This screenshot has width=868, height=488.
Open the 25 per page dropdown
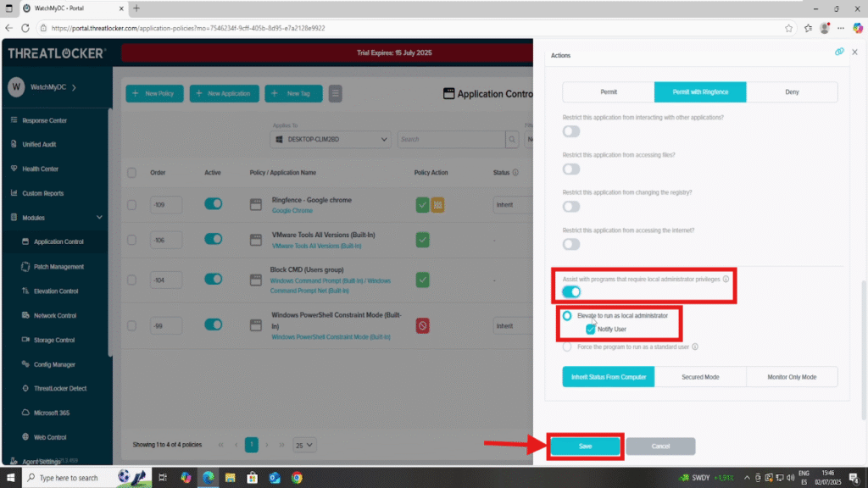pos(304,445)
